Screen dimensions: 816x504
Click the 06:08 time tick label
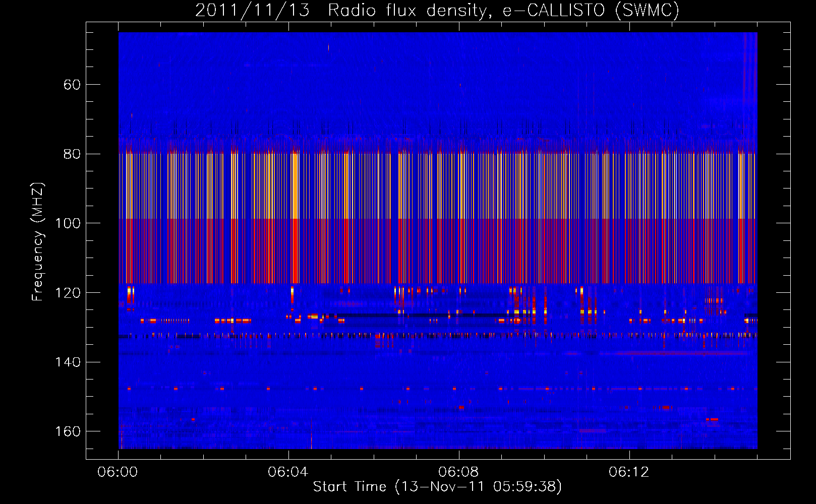pos(458,472)
